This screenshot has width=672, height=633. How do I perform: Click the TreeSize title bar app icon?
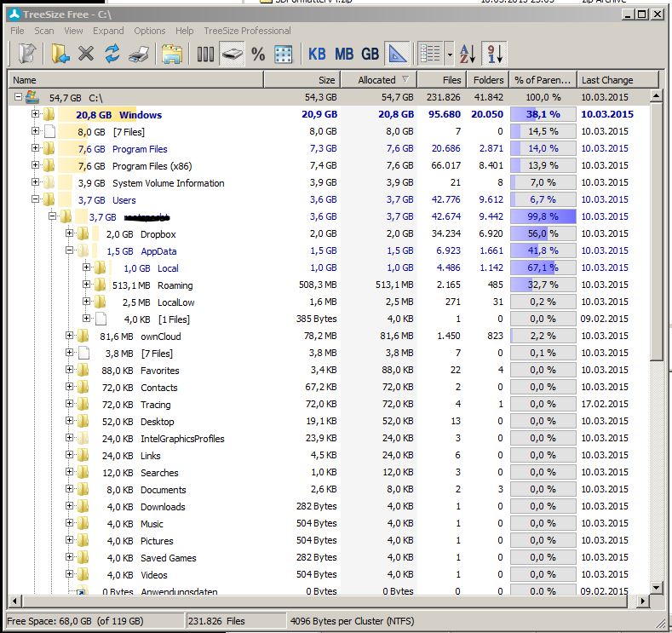tap(14, 14)
